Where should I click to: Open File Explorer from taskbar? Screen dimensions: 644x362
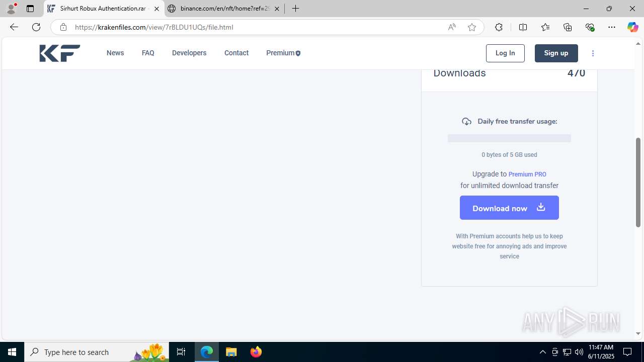231,352
